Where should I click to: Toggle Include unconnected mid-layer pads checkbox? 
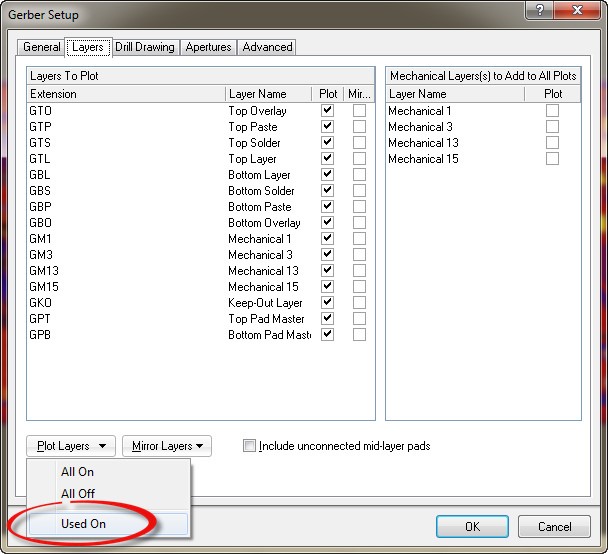tap(250, 446)
